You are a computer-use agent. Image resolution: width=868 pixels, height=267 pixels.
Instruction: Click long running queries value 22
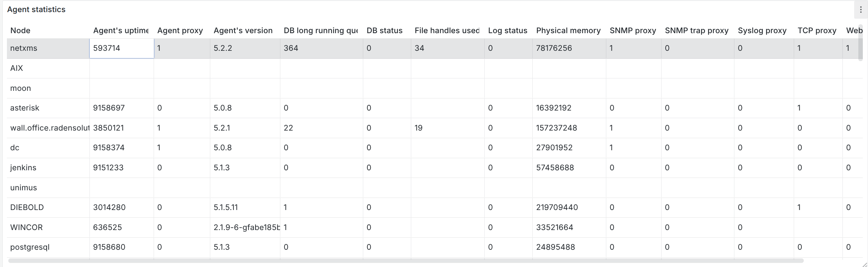coord(288,128)
